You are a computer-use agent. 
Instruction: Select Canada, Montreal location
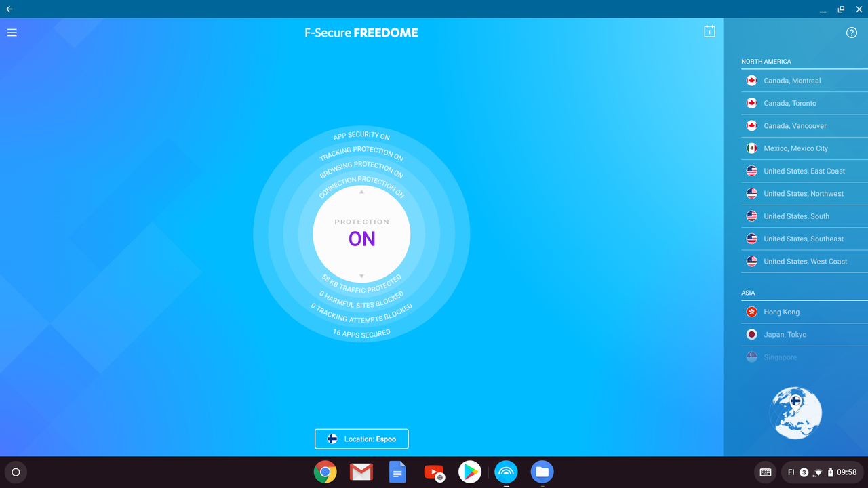(x=804, y=81)
